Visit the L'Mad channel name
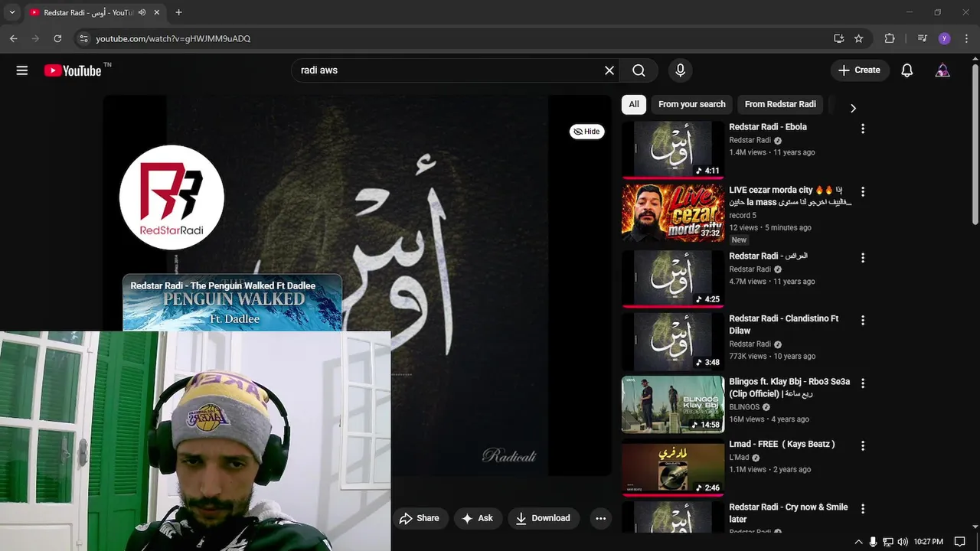Image resolution: width=980 pixels, height=551 pixels. coord(739,458)
